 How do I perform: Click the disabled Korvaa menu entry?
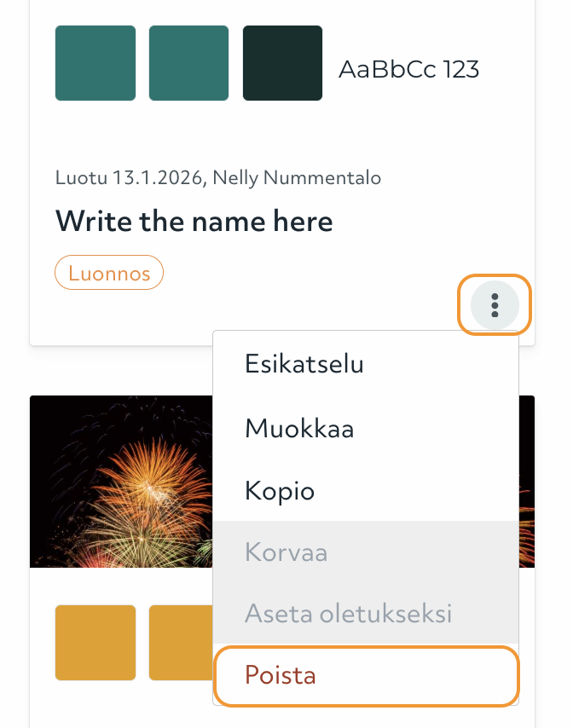pyautogui.click(x=286, y=552)
